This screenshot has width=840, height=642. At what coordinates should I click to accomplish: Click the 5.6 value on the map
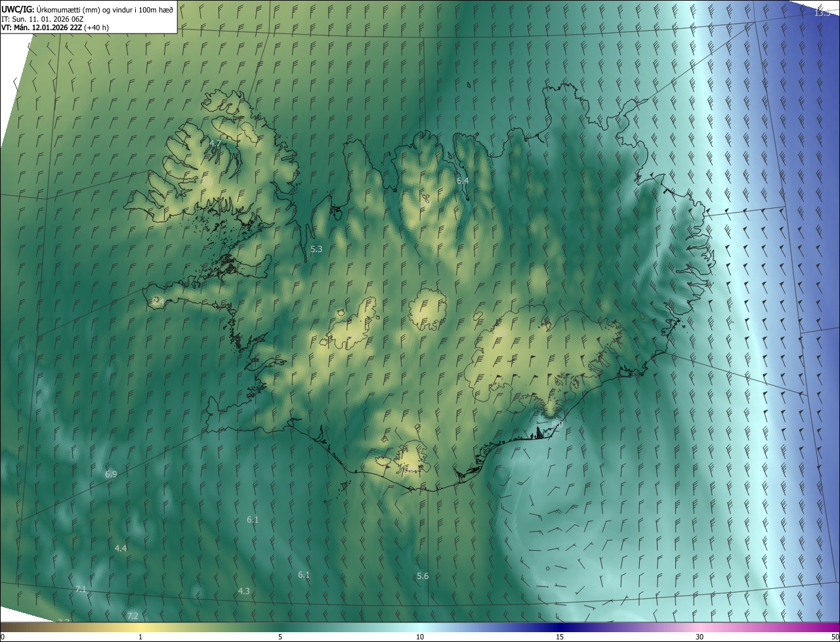(x=423, y=576)
